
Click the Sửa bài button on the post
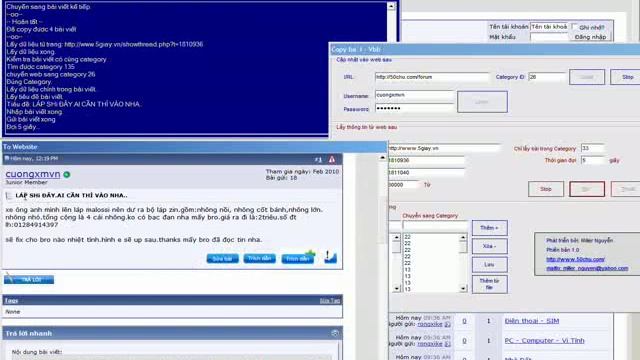coord(222,259)
